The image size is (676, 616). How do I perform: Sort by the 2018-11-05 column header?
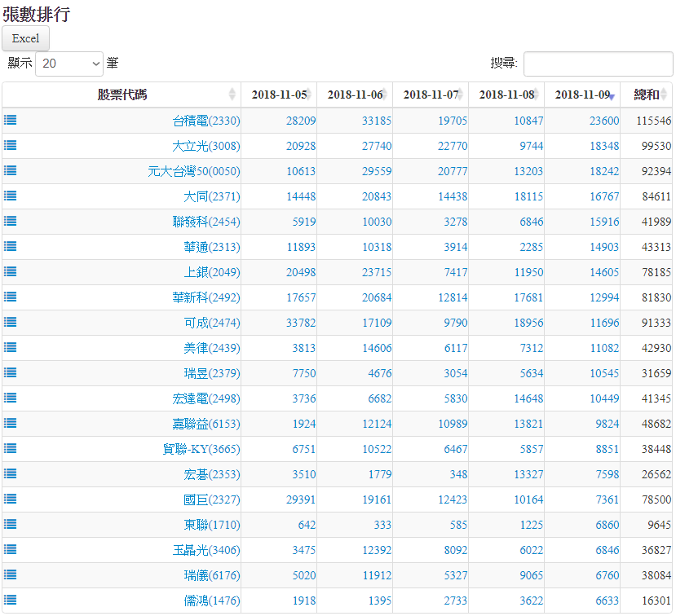[278, 95]
